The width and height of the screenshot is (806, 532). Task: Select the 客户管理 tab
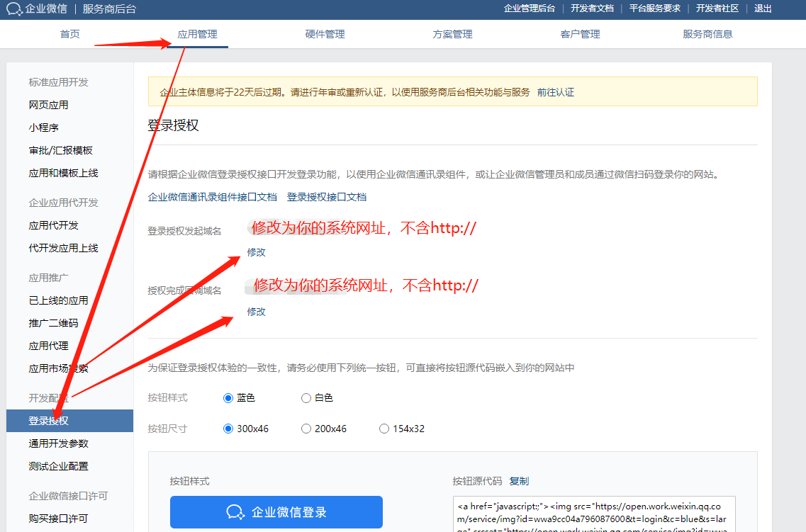point(580,35)
